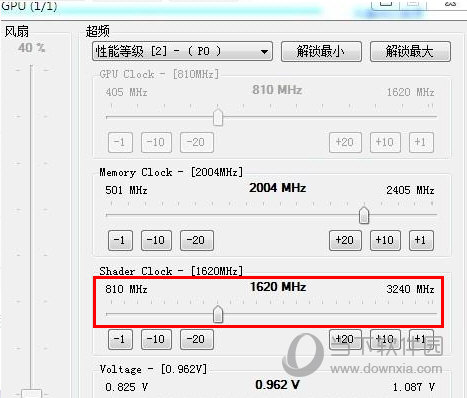The image size is (467, 398).
Task: Decrease Memory Clock by 1
Action: tap(120, 240)
